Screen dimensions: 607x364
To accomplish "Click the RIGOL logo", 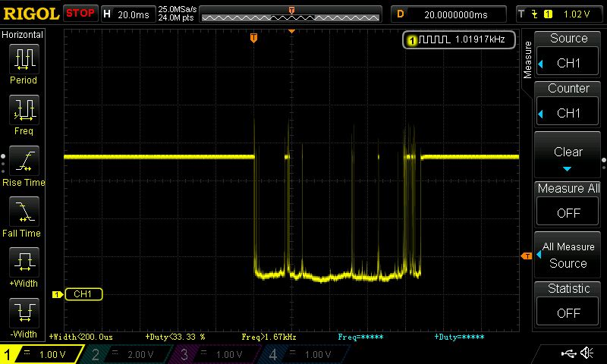I will click(x=31, y=14).
